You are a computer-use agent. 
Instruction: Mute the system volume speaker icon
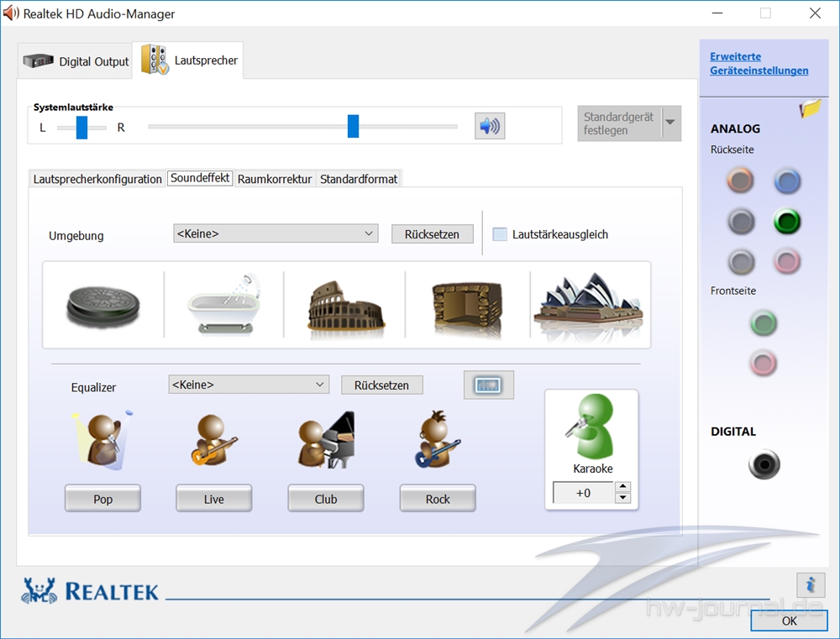pyautogui.click(x=490, y=127)
